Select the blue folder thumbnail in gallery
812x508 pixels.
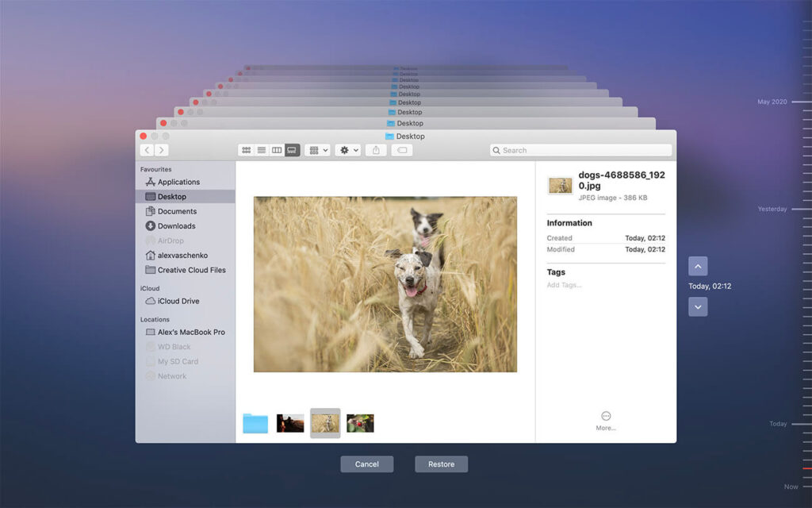[x=255, y=423]
